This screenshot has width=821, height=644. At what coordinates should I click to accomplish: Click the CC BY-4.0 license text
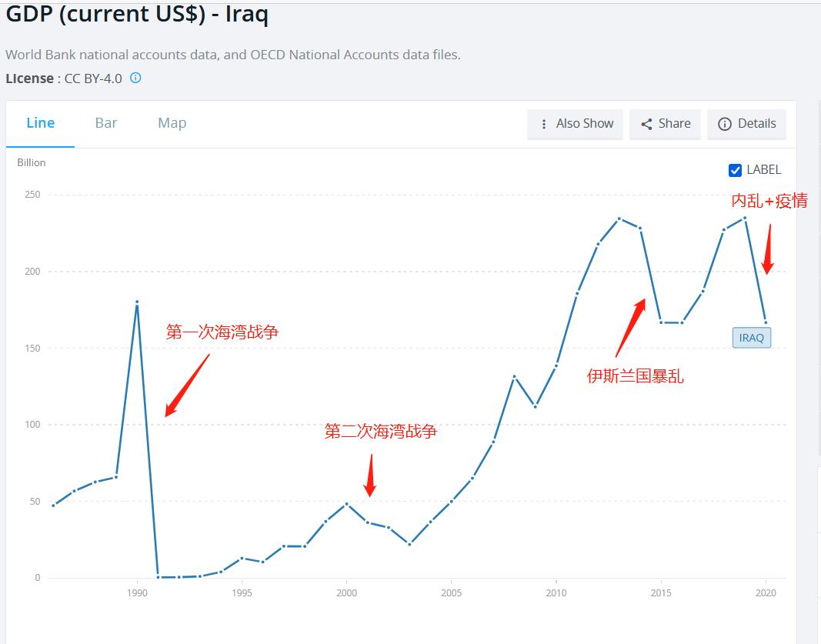[93, 78]
